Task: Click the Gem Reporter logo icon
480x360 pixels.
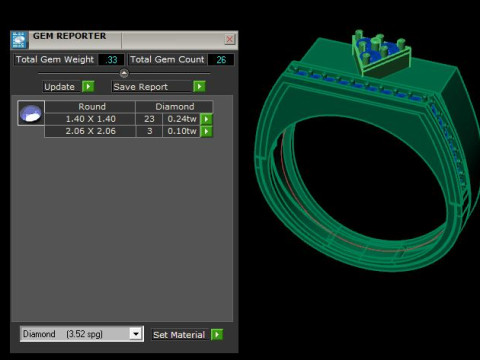Action: click(x=19, y=40)
